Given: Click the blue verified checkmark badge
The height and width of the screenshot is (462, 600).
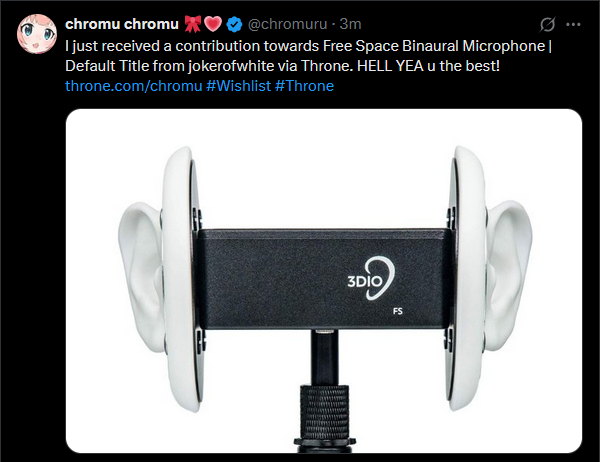Looking at the screenshot, I should [x=234, y=24].
